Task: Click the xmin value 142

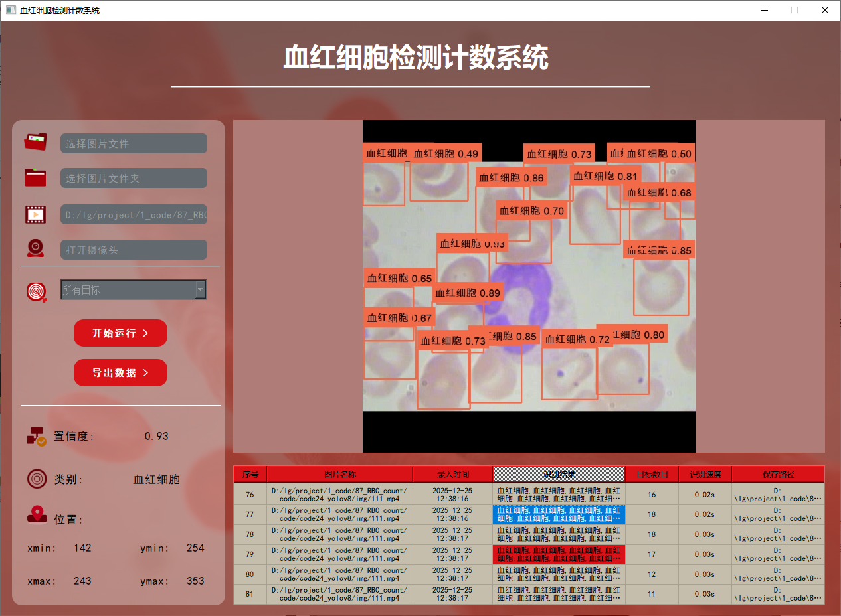Action: click(82, 548)
